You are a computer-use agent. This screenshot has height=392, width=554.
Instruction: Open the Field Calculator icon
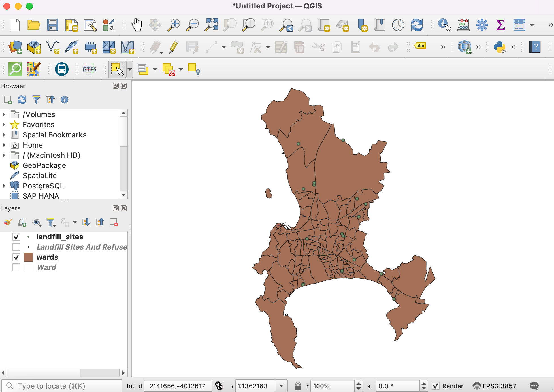(463, 25)
